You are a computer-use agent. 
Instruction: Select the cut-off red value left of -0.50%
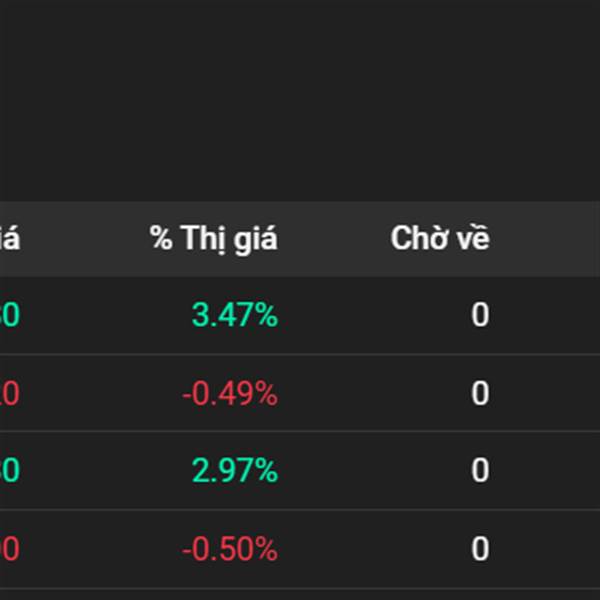pos(10,549)
